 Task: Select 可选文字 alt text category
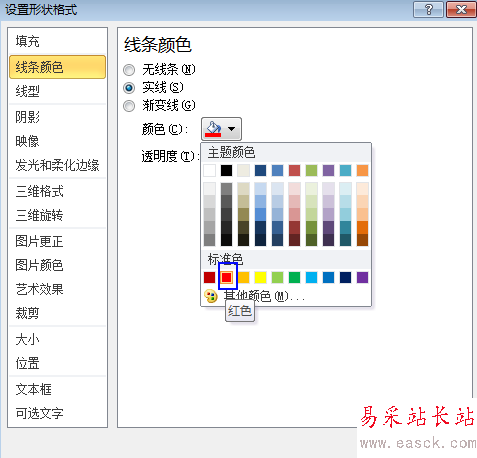pos(57,413)
